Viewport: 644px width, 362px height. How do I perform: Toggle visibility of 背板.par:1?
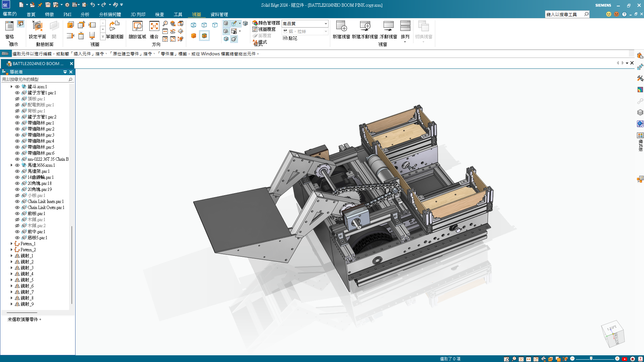coord(17,111)
